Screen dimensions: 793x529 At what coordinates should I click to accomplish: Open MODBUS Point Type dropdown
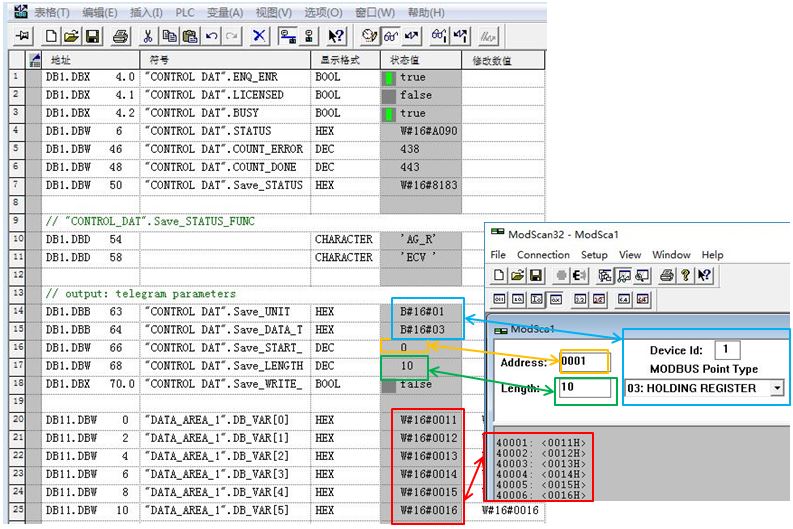(777, 388)
